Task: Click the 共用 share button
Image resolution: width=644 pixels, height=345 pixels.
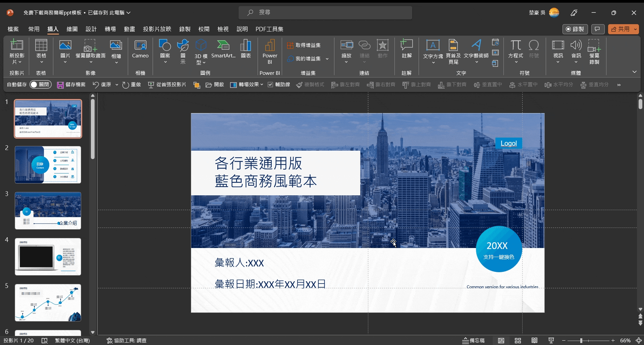Action: coord(620,29)
